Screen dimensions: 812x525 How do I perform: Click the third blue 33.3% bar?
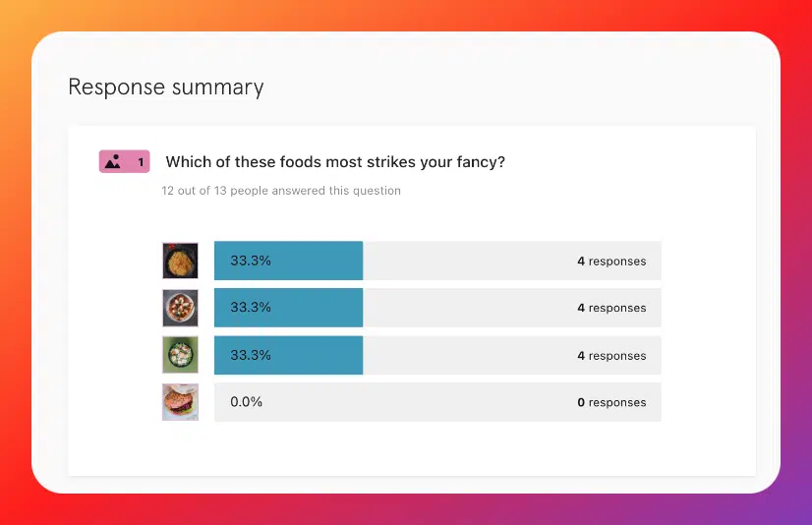click(x=288, y=355)
